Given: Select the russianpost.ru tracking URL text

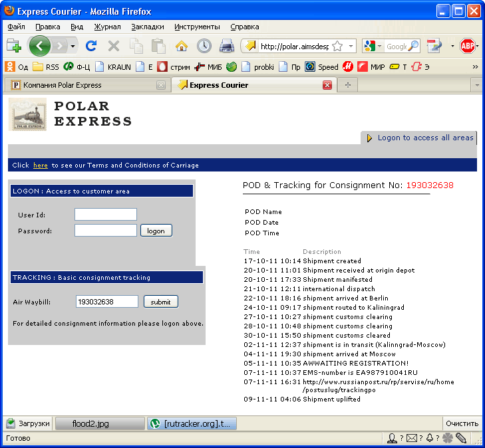Looking at the screenshot, I should tap(379, 386).
